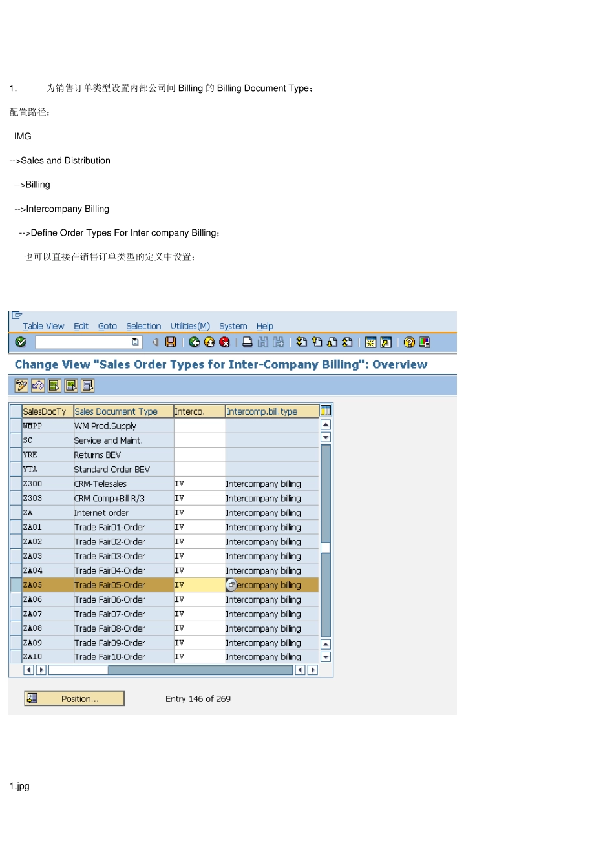Viewport: 614px width, 868px height.
Task: Toggle row selector for WMPP
Action: click(x=16, y=426)
